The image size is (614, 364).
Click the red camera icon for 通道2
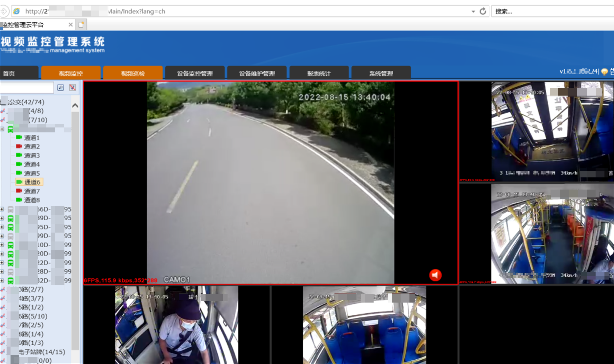(19, 146)
